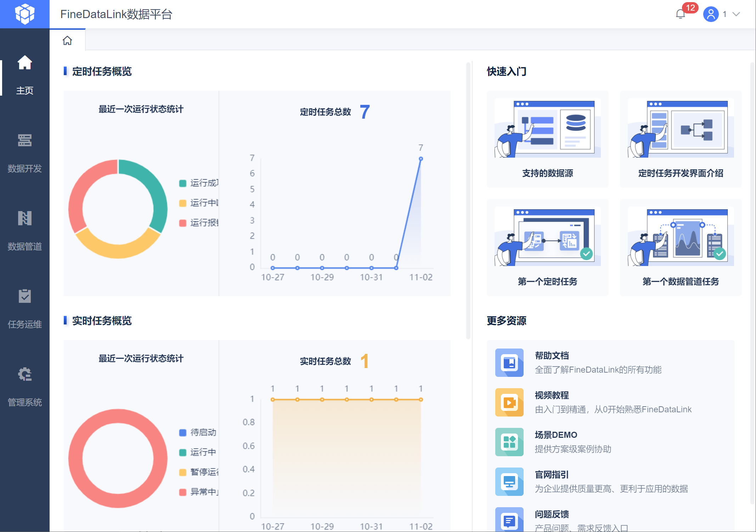Open the 问题反馈 link
This screenshot has height=532, width=756.
click(552, 514)
